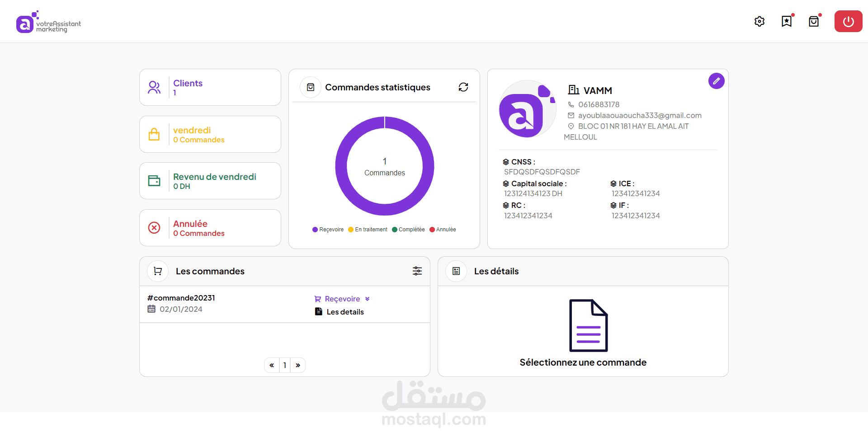Open settings gear icon in header

click(759, 21)
